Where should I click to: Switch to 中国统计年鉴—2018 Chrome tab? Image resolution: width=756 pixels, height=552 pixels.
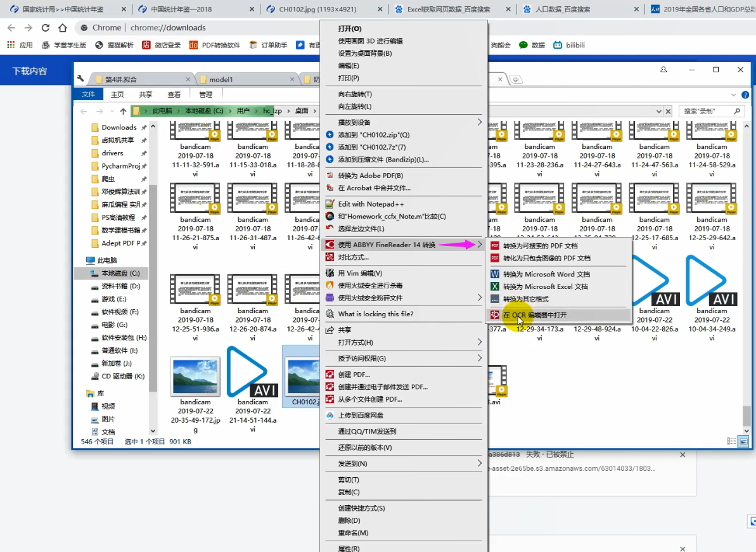(x=195, y=9)
